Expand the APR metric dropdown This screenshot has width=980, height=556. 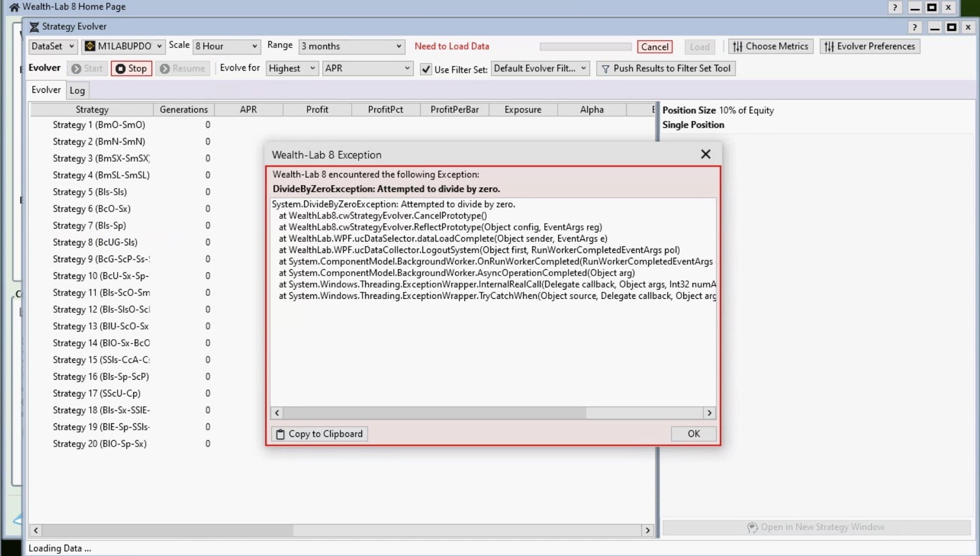[x=367, y=68]
